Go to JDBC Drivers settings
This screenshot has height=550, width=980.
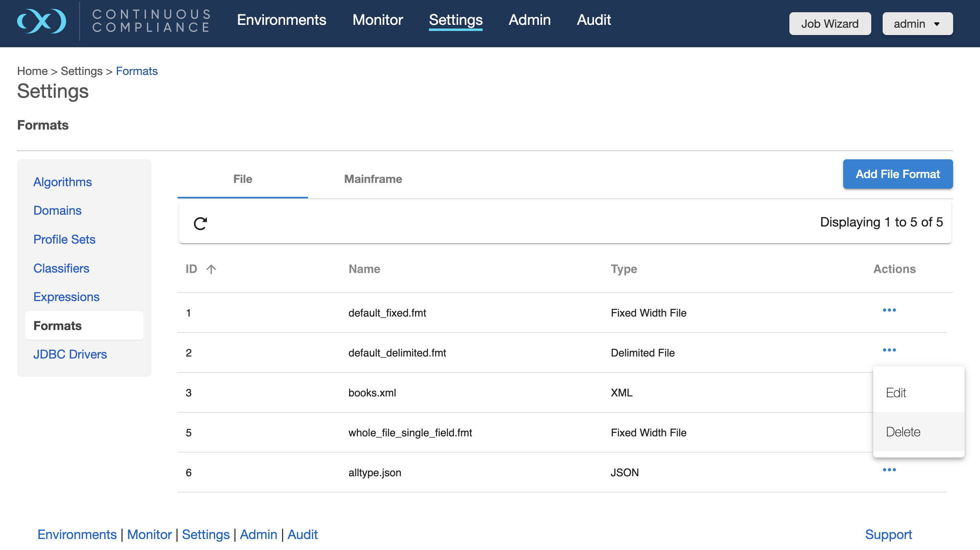tap(70, 354)
